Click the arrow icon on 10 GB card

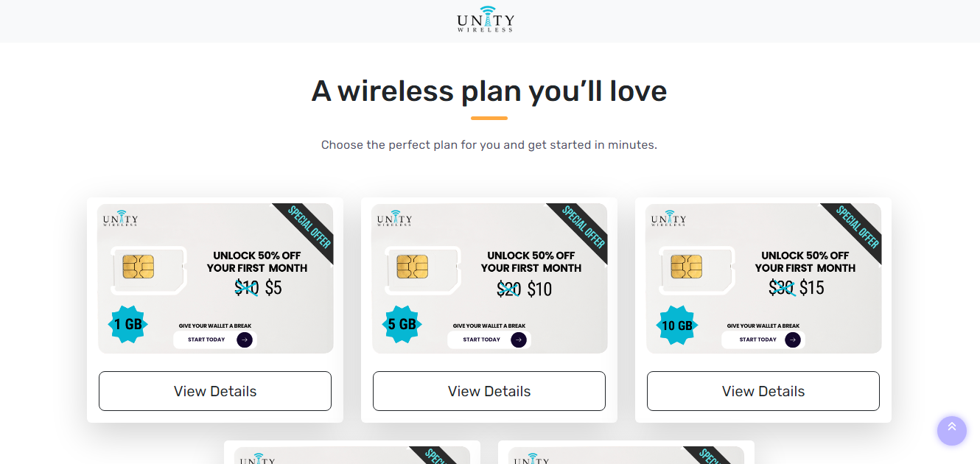(793, 340)
